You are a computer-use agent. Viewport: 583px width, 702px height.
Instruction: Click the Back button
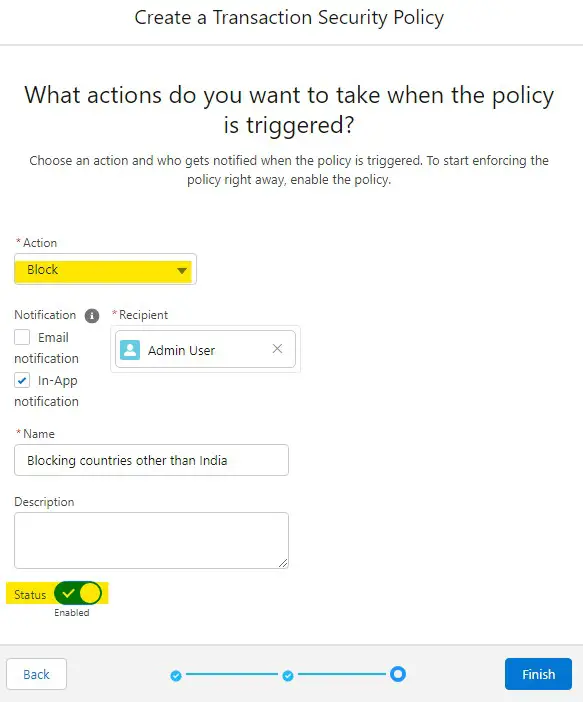36,674
